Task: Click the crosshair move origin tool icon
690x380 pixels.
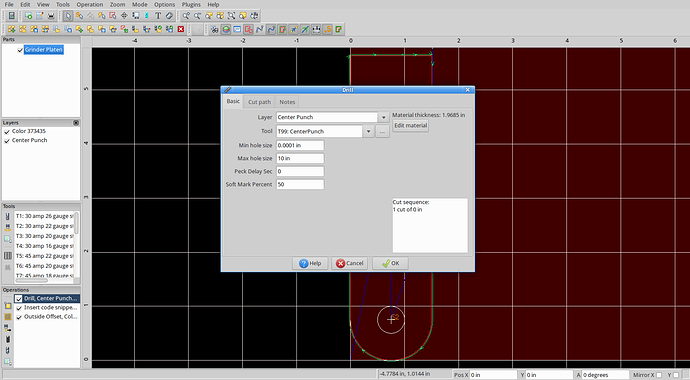Action: (x=124, y=16)
